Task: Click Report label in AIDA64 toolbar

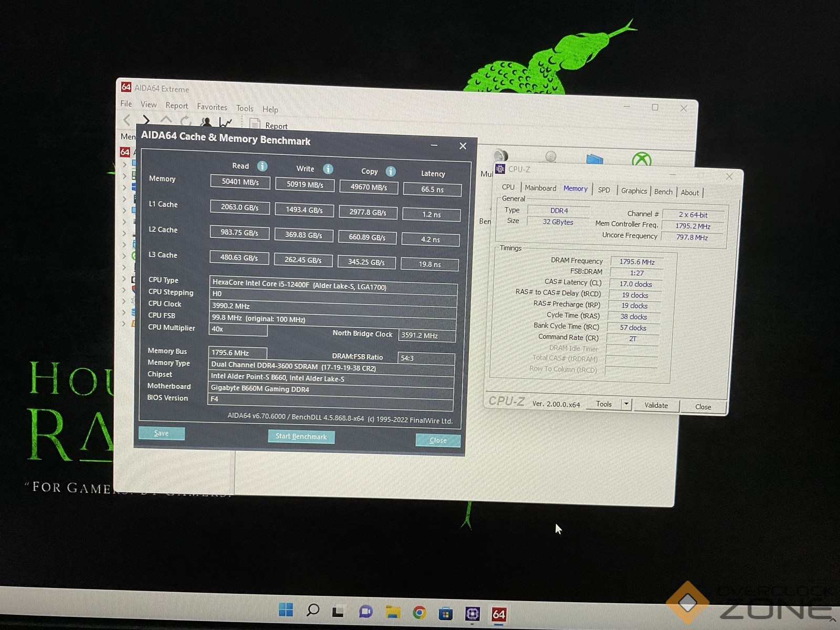Action: (x=276, y=126)
